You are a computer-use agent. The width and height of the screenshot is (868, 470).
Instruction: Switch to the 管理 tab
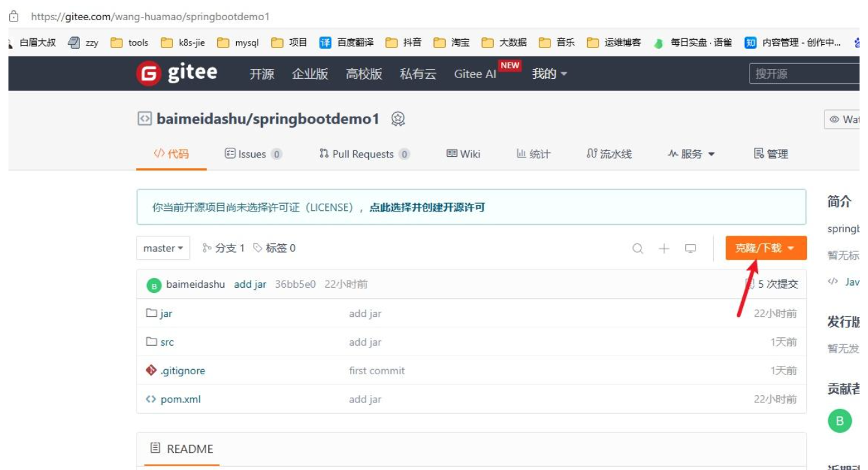click(x=771, y=154)
